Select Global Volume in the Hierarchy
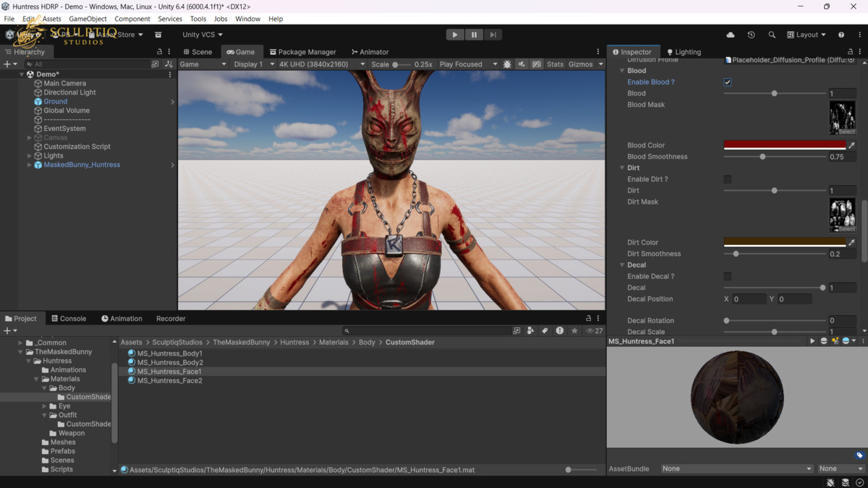This screenshot has height=488, width=868. click(67, 111)
